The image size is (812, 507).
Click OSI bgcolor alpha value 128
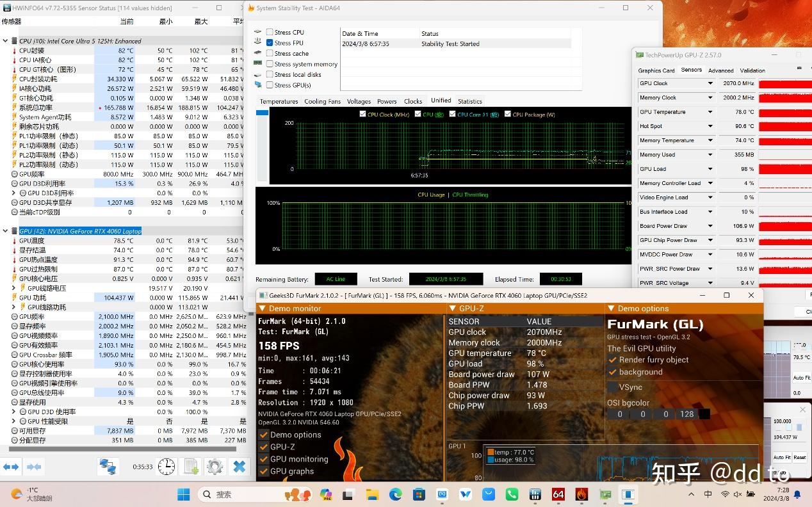tap(686, 414)
